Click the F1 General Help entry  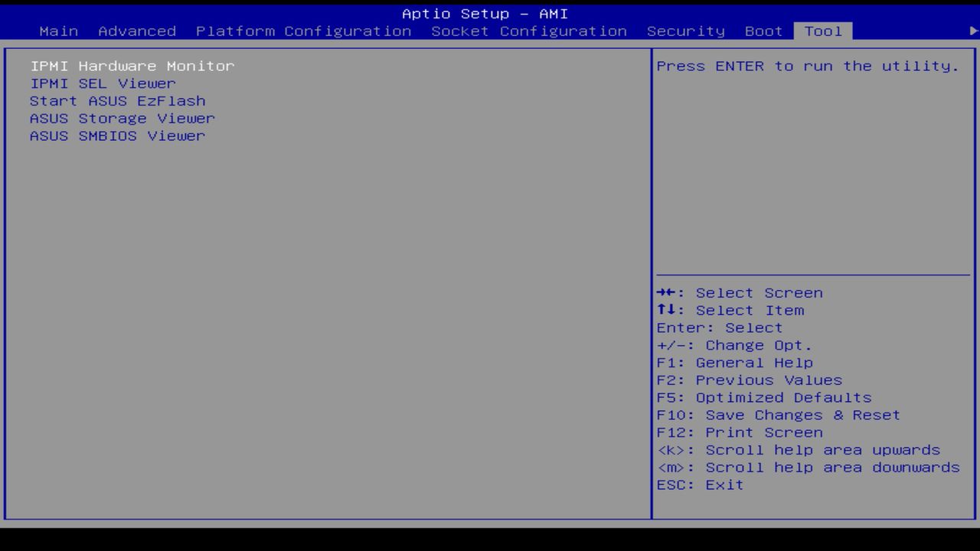735,362
